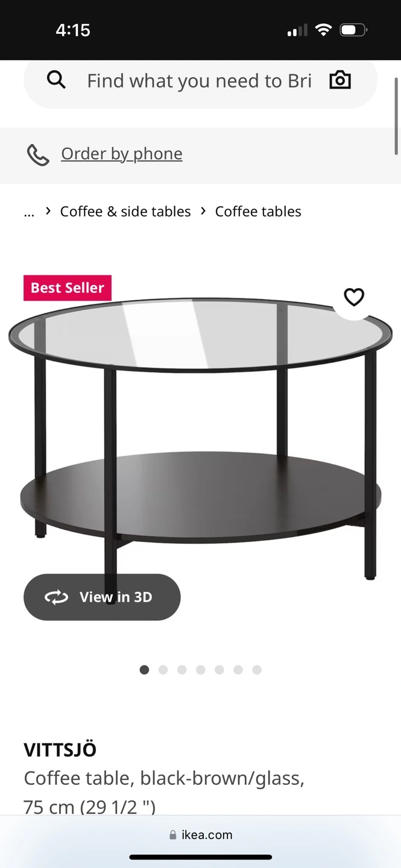Viewport: 401px width, 868px height.
Task: Tap the rotate arrows icon in View in 3D
Action: pos(57,597)
